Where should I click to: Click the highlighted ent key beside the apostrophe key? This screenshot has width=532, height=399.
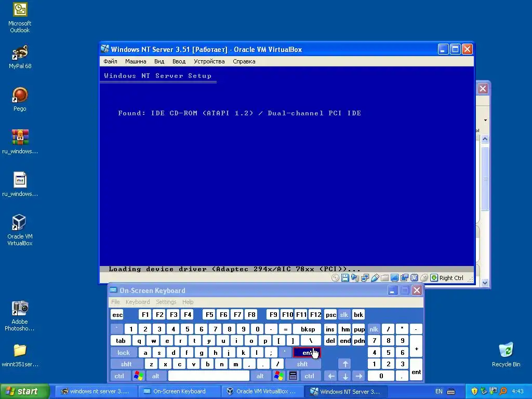tap(307, 353)
